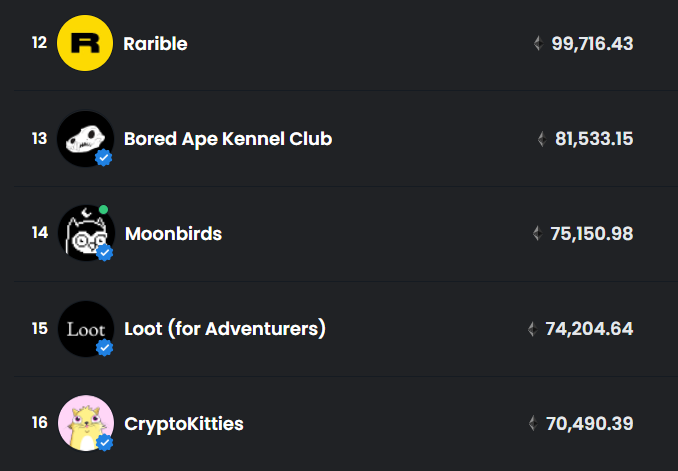The image size is (678, 471).
Task: Select the Loot collection logo
Action: tap(85, 328)
